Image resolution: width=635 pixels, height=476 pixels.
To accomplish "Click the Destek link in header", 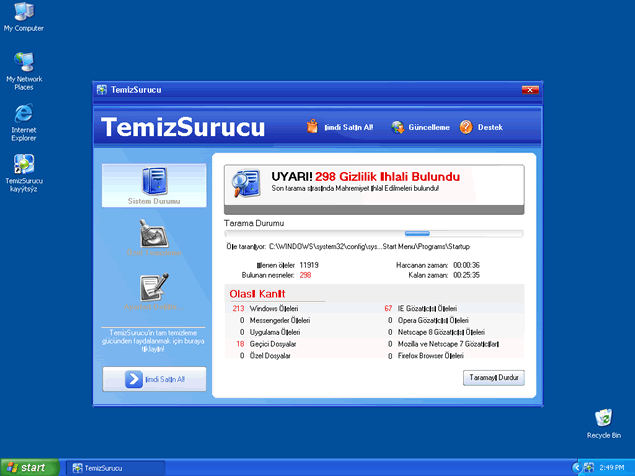I will point(490,128).
